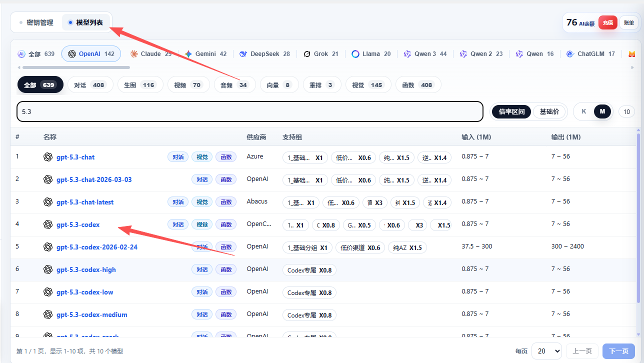Click the Qwen 3 provider icon

coord(407,54)
